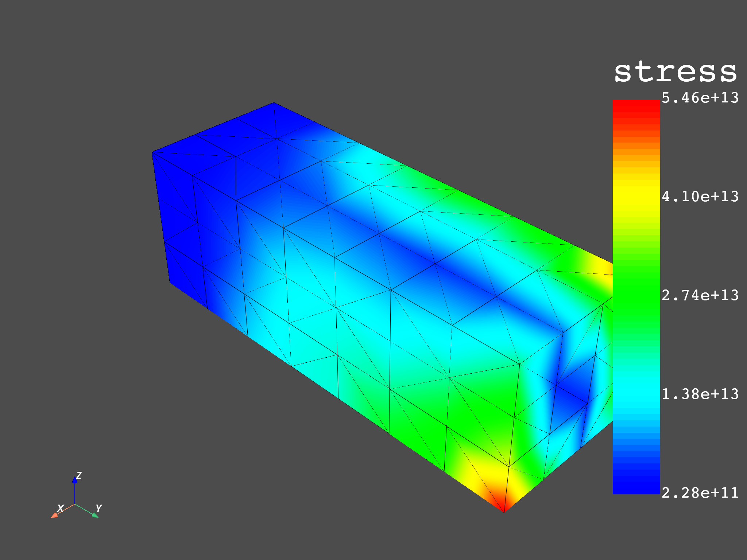Click the red top of the color bar
The height and width of the screenshot is (560, 747).
click(x=636, y=106)
